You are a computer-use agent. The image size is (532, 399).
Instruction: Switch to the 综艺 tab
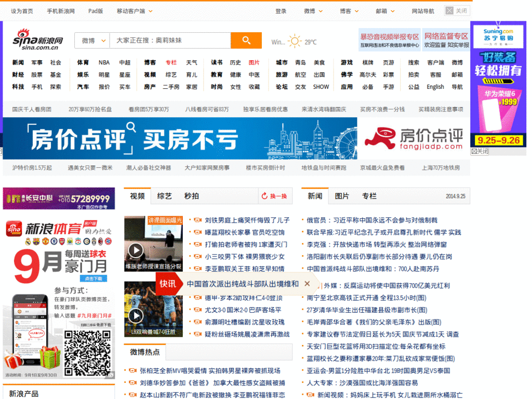[x=165, y=196]
